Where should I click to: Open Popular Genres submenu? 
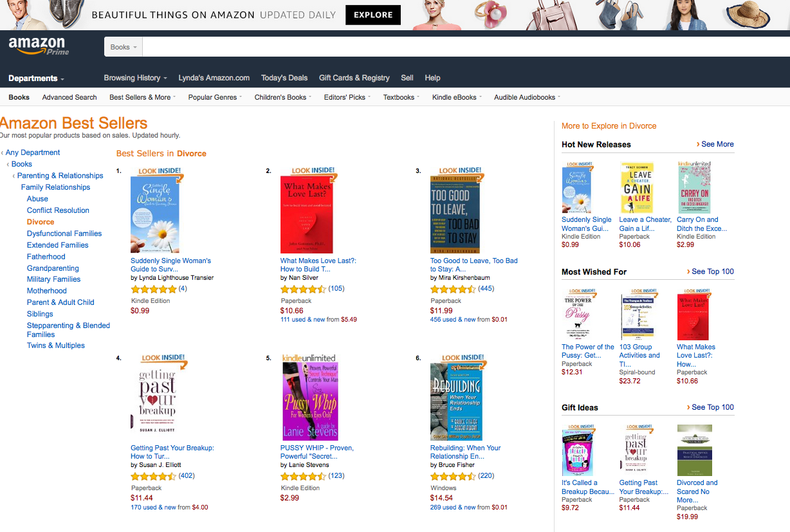(215, 97)
